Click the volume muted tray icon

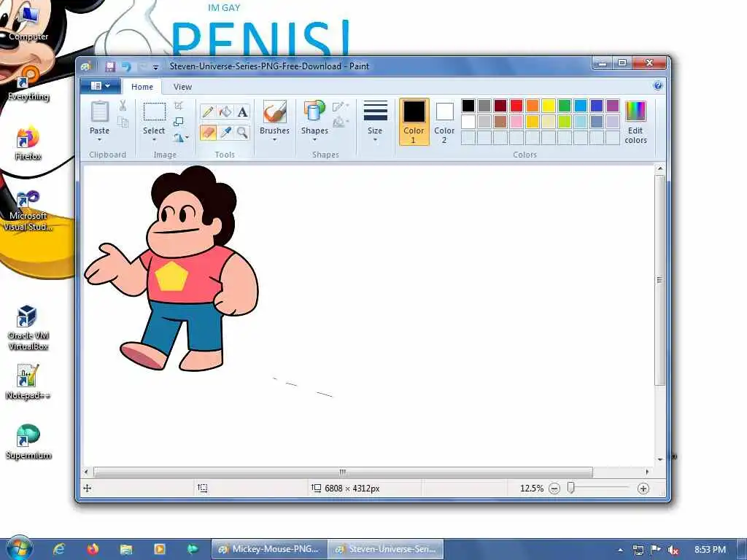coord(673,550)
